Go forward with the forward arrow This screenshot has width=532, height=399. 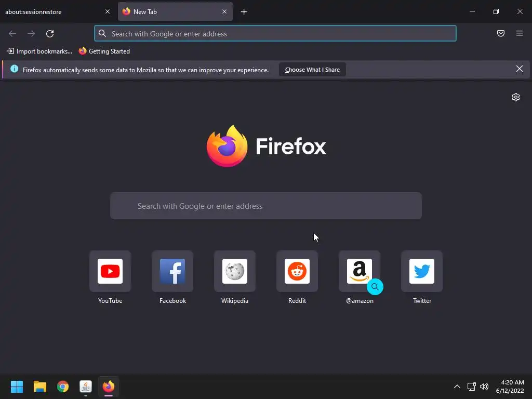(x=31, y=34)
